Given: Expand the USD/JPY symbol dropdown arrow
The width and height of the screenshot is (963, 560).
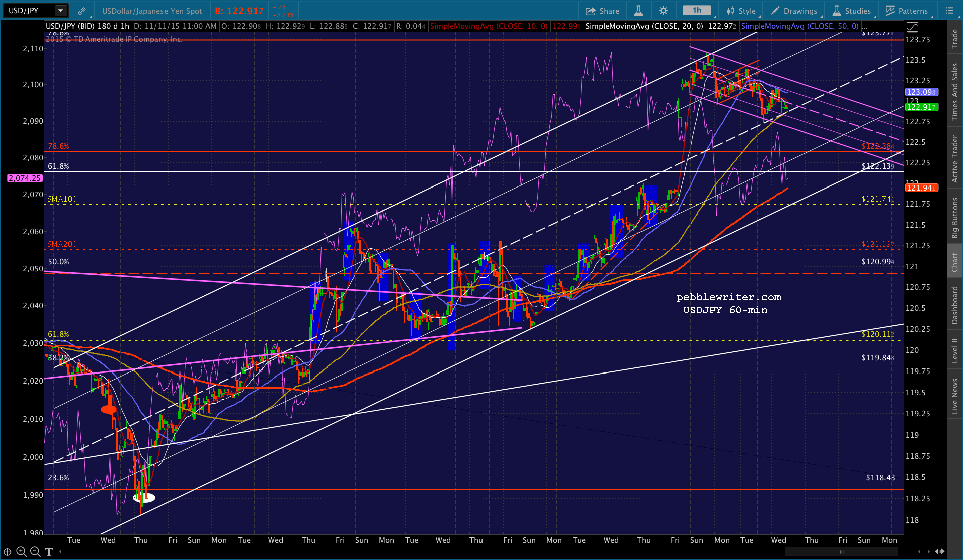Looking at the screenshot, I should point(61,11).
